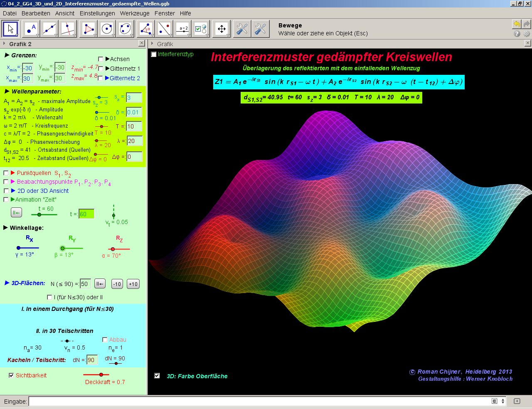The width and height of the screenshot is (532, 409).
Task: Open the Einstellungen menu
Action: [97, 13]
